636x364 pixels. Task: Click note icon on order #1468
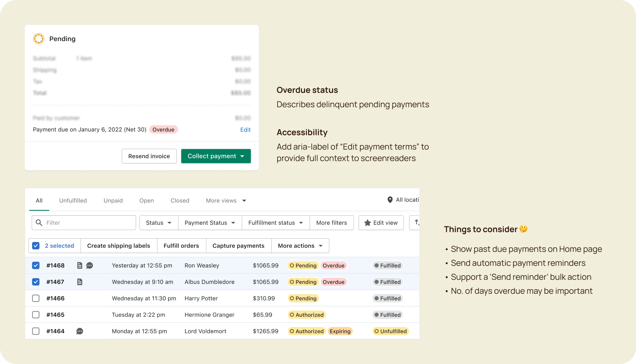tap(79, 265)
